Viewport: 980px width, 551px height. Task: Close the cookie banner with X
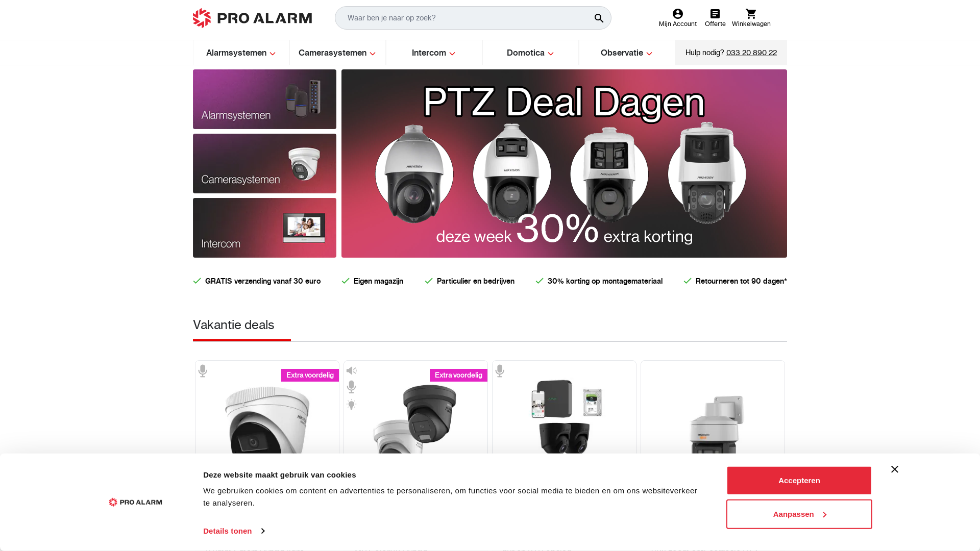tap(895, 469)
